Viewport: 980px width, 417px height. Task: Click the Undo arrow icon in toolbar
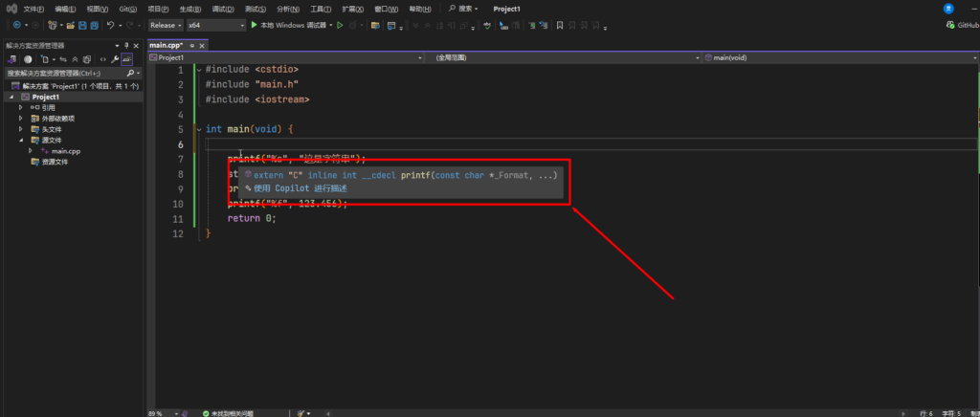coord(111,25)
